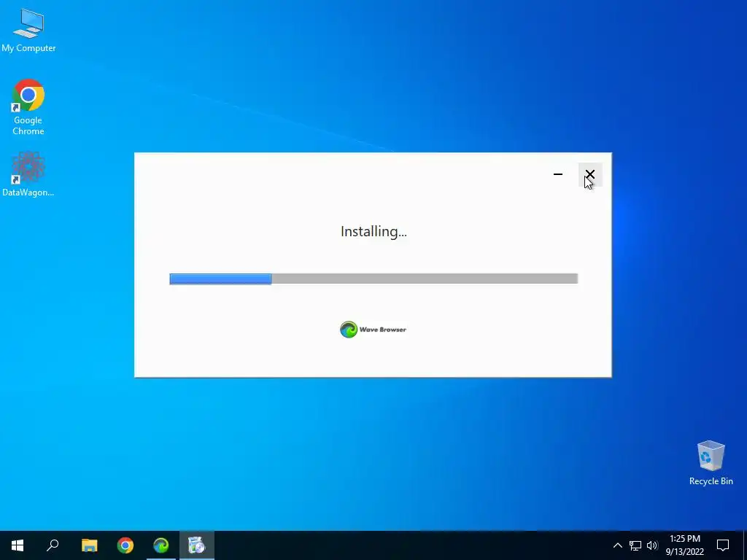Viewport: 747px width, 560px height.
Task: Open the My Computer desktop icon
Action: coord(28,30)
